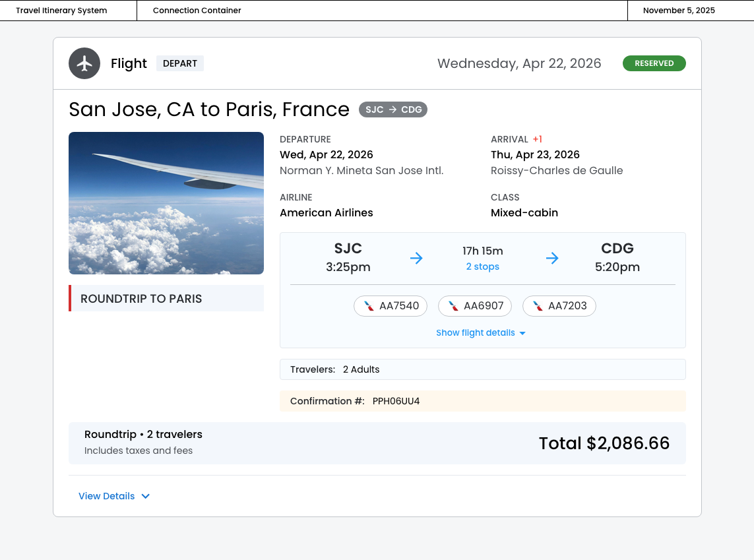Open Travel Itinerary System header tab
Screen dimensions: 754x560
coord(61,11)
